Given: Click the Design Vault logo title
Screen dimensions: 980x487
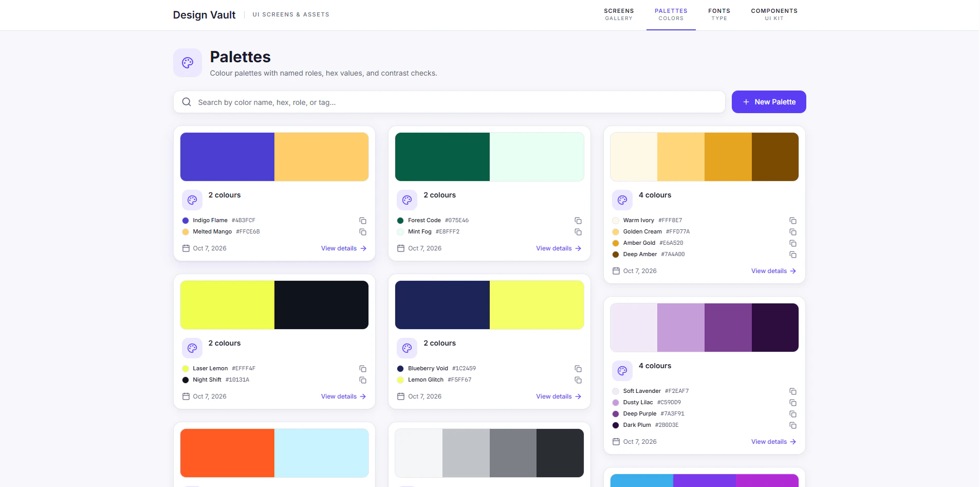Looking at the screenshot, I should coord(204,15).
